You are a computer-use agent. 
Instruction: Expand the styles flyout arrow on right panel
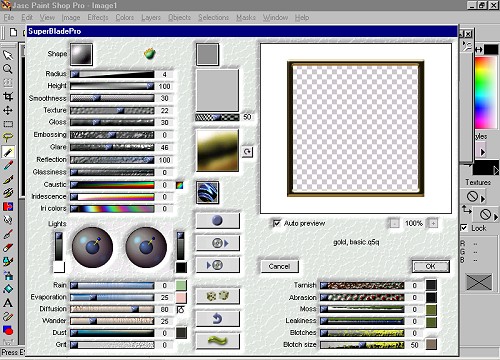click(482, 152)
